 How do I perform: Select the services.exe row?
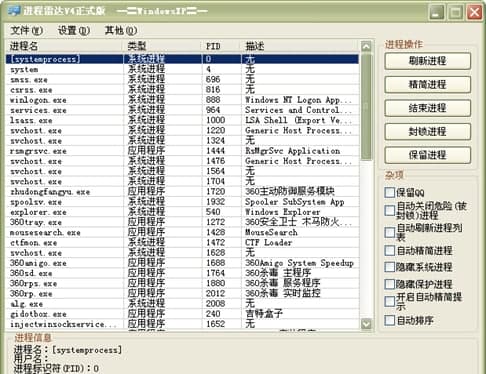[183, 110]
